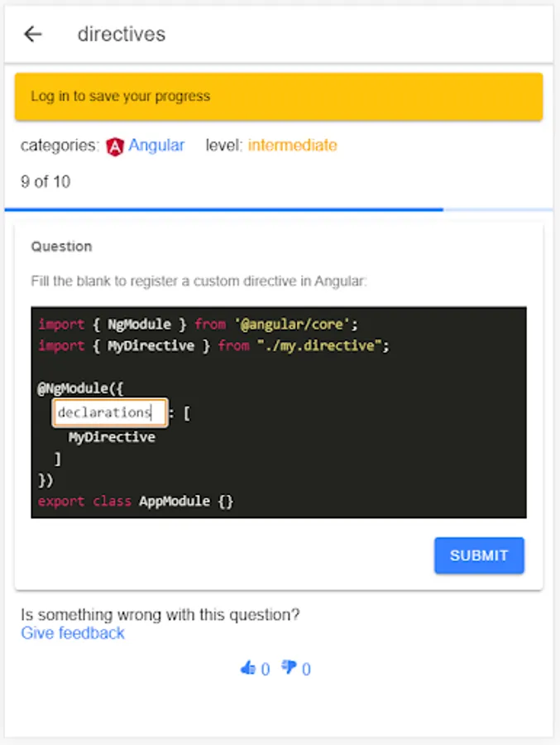
Task: Submit the answer with SUBMIT button
Action: 479,555
